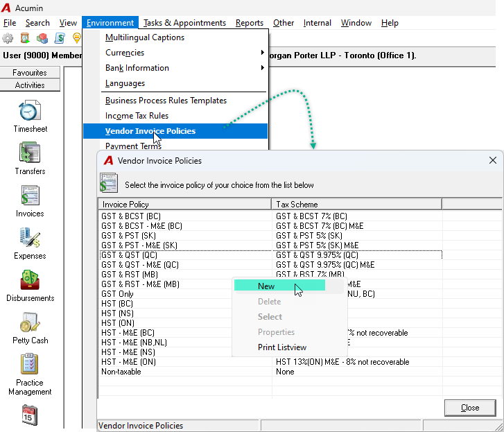Select the GST & PST - M&E (SK) row

click(x=185, y=245)
